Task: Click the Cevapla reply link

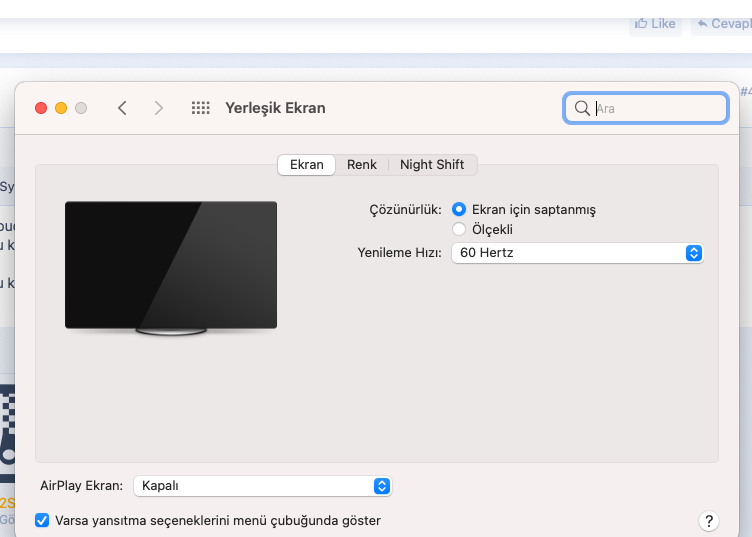Action: (724, 23)
